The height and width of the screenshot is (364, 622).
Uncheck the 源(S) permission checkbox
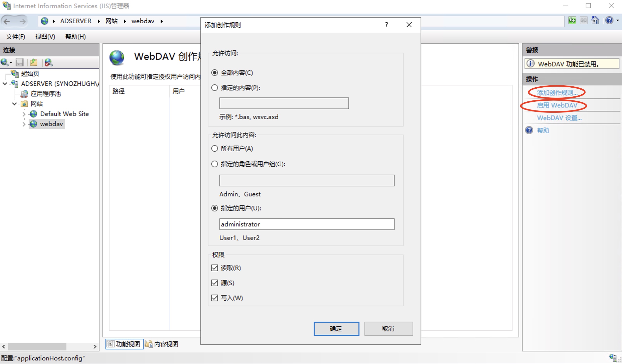tap(214, 283)
